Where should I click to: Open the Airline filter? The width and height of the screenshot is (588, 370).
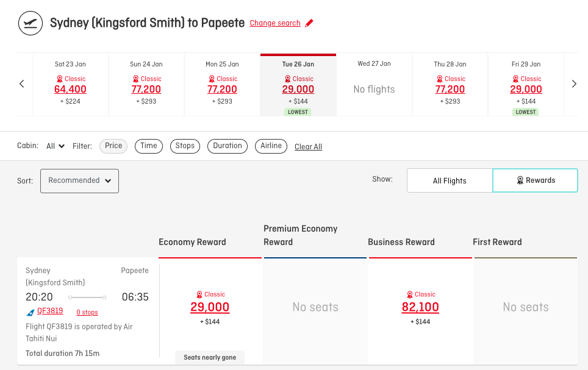tap(271, 146)
